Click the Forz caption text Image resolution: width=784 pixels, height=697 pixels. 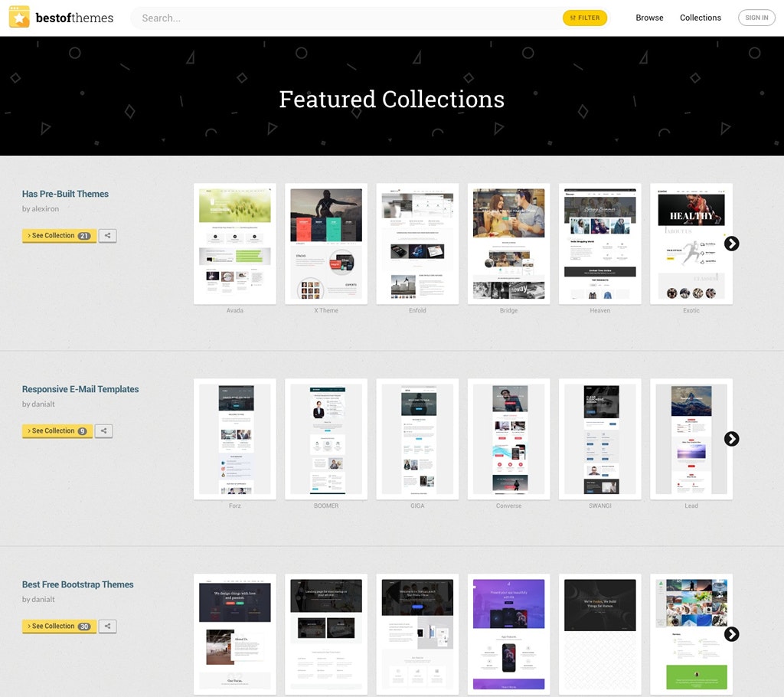(x=235, y=506)
